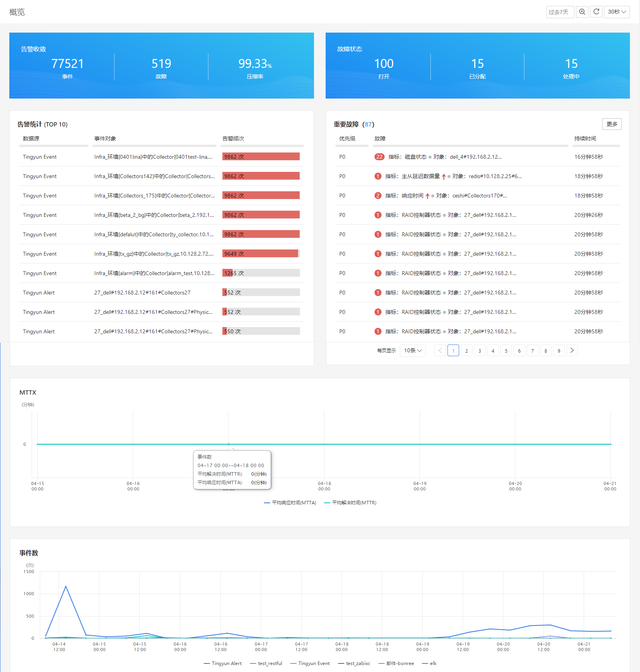
Task: Click 519 故障 statistic
Action: (161, 68)
